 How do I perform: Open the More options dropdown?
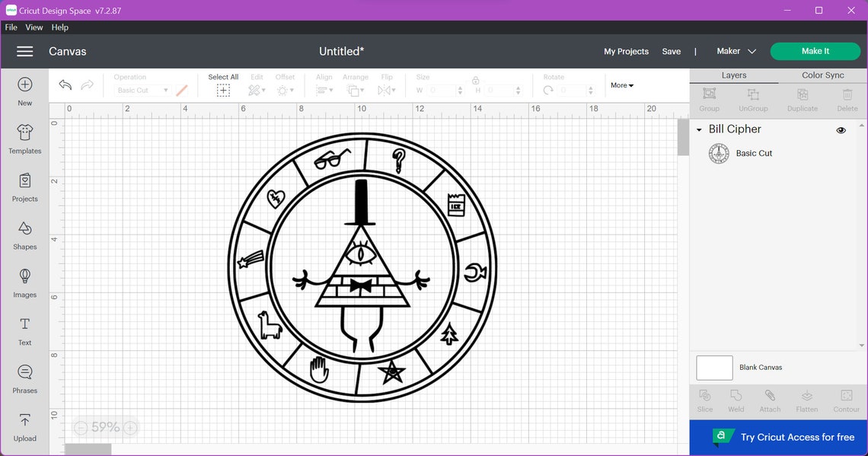621,85
